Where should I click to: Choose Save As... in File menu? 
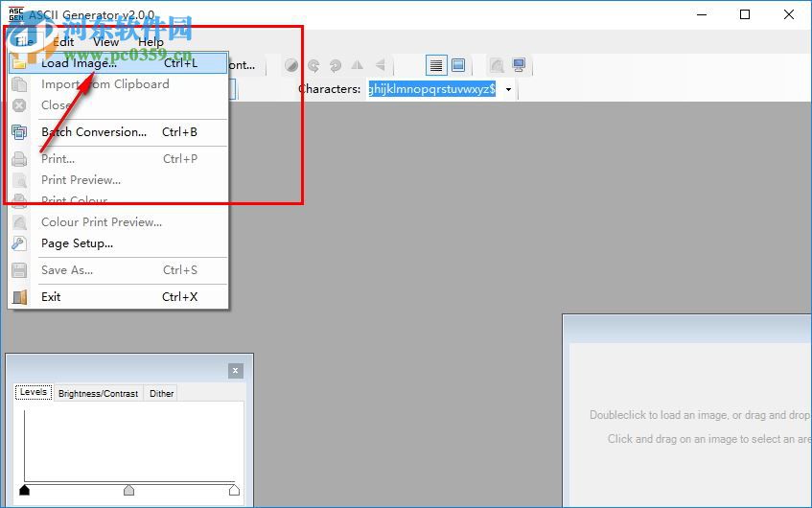pos(118,270)
